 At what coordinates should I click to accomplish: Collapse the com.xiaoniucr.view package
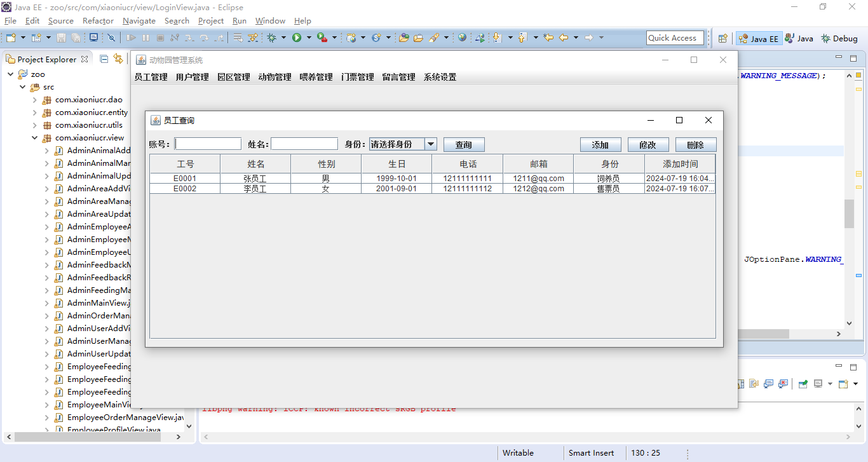[x=35, y=138]
